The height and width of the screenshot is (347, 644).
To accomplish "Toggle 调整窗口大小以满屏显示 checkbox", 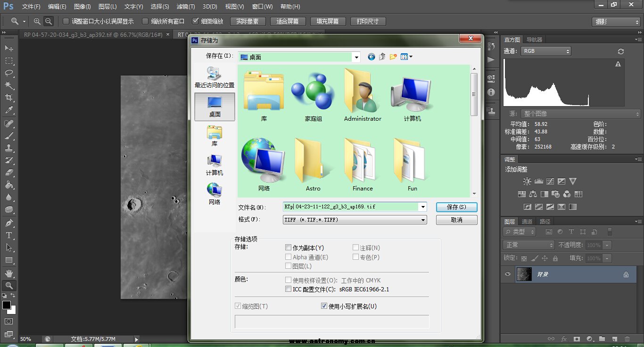I will click(x=66, y=21).
